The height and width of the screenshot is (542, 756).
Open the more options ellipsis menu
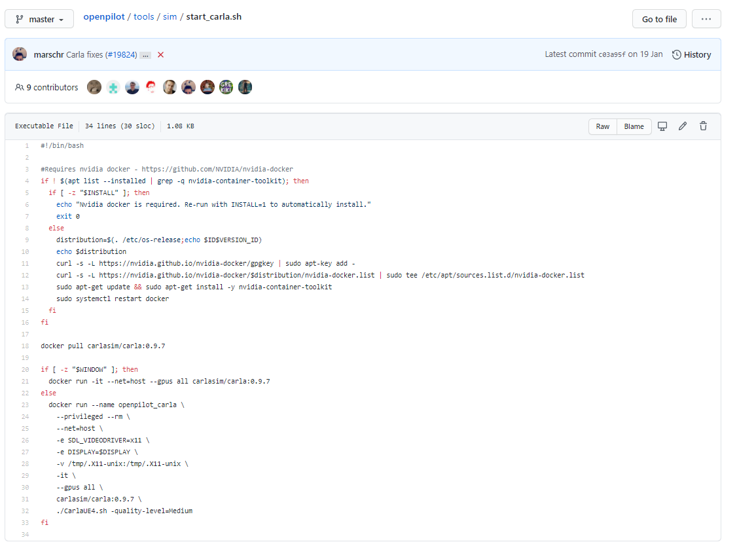pyautogui.click(x=706, y=19)
